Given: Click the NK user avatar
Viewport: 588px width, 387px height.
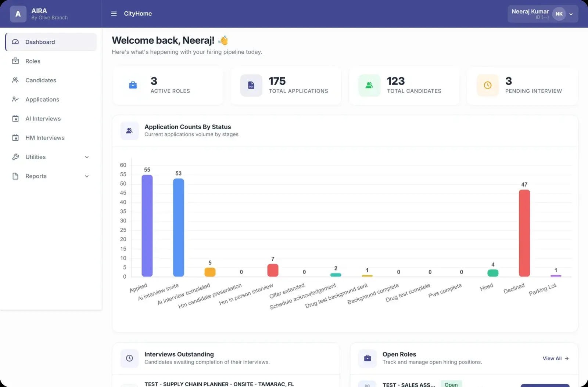Looking at the screenshot, I should click(x=559, y=14).
